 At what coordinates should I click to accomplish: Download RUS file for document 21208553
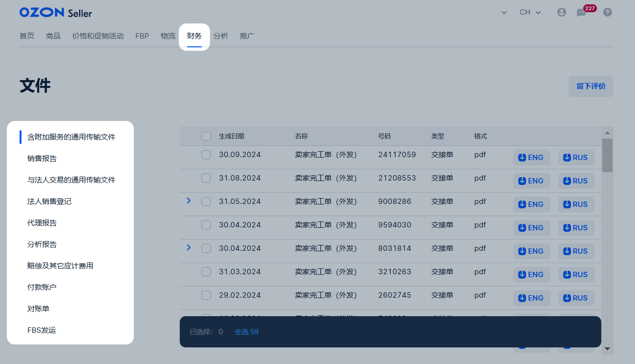point(576,181)
